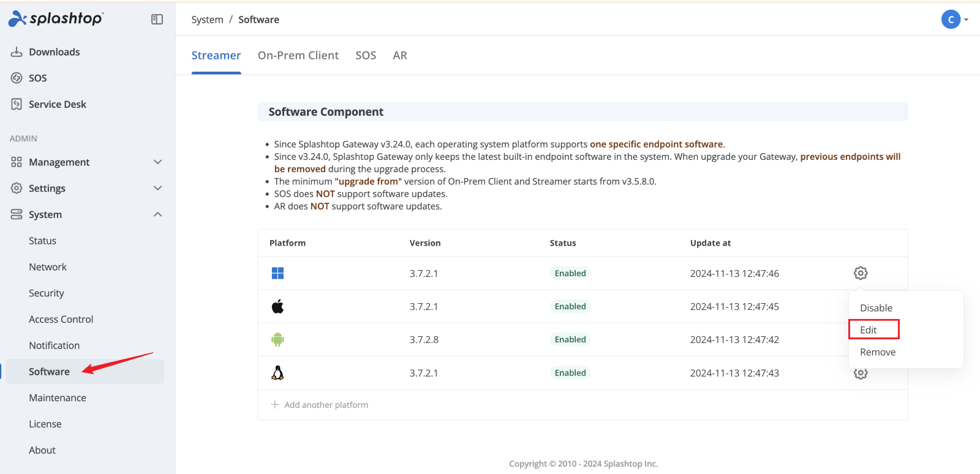The height and width of the screenshot is (474, 980).
Task: Click the Version column header
Action: click(x=425, y=243)
